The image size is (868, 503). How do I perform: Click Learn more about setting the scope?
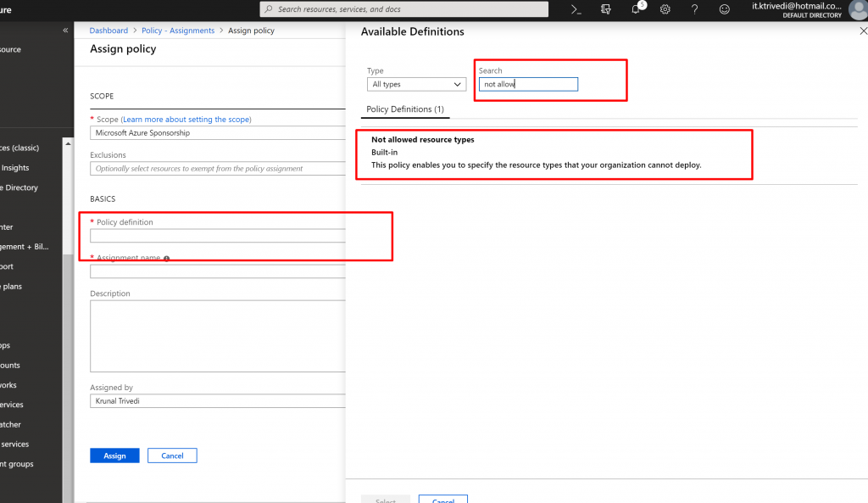click(x=186, y=120)
